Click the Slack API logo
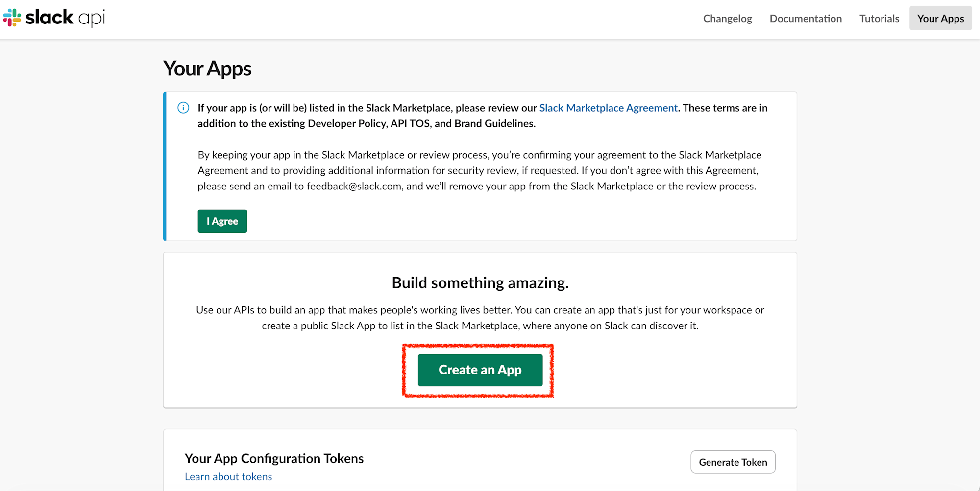Screen dimensions: 980x491 (54, 18)
